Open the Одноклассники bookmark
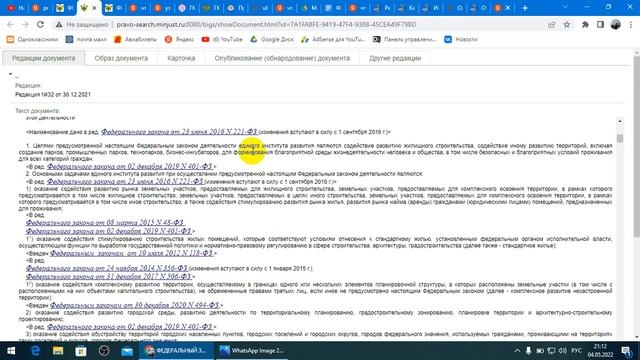640x360 pixels. [33, 40]
